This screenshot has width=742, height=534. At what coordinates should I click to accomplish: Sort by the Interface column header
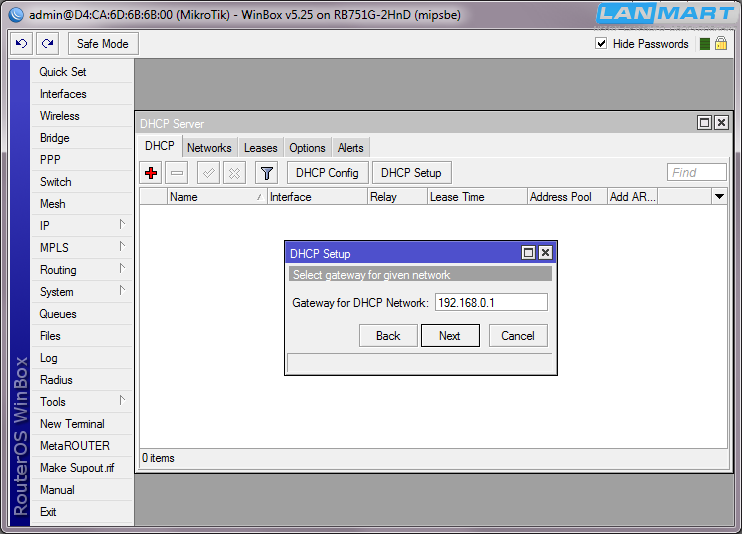point(318,196)
